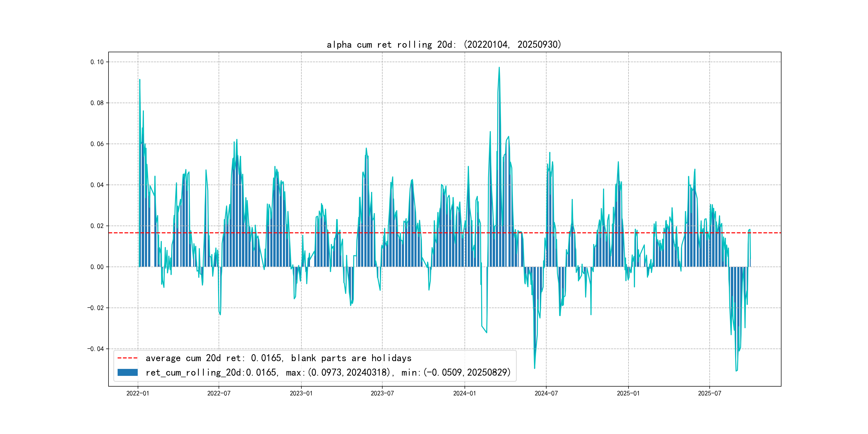Screen dimensions: 868x434
Task: Click the 2022-01 x-axis tick label
Action: click(137, 393)
